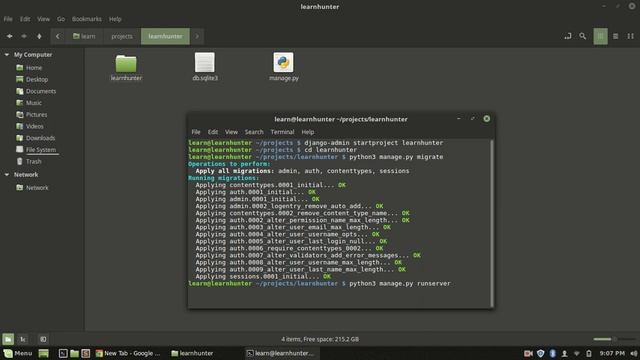This screenshot has height=360, width=640.
Task: Go forward using the toolbar arrow
Action: (x=24, y=36)
